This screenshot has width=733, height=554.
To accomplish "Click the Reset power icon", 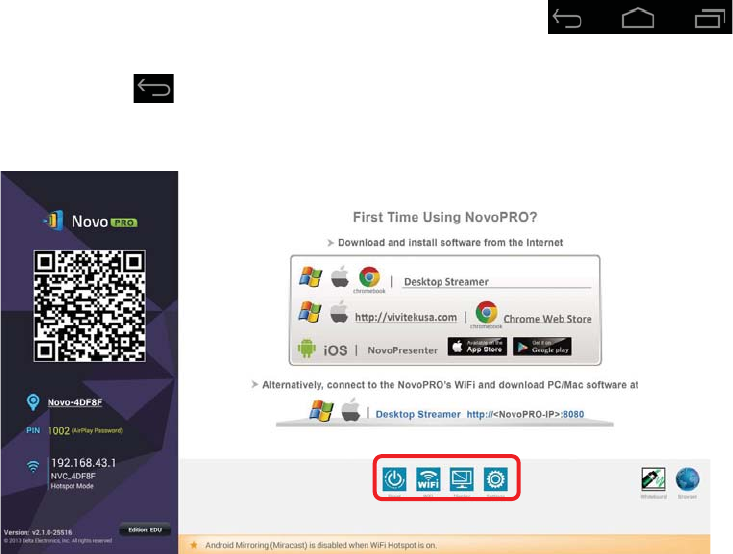I will coord(395,479).
